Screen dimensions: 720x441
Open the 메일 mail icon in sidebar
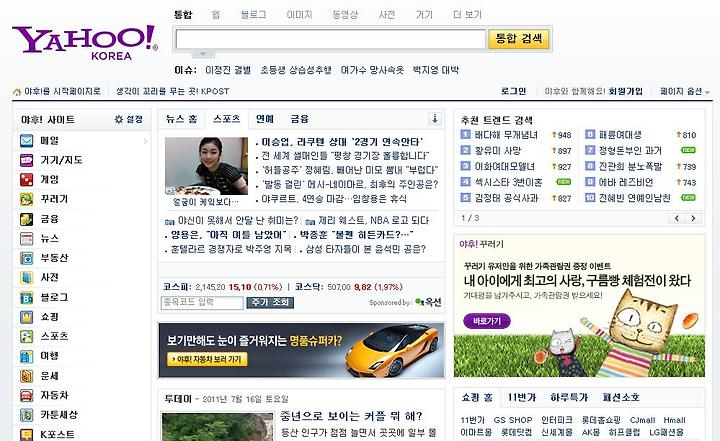[x=27, y=141]
